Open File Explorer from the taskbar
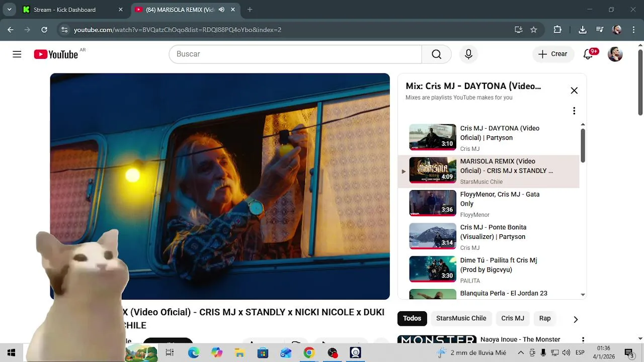This screenshot has width=644, height=362. coord(240,352)
